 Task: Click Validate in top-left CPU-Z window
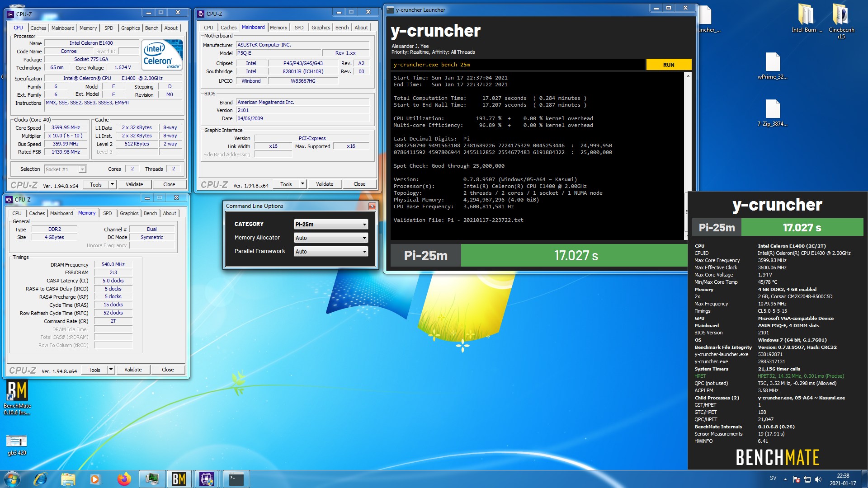click(134, 184)
